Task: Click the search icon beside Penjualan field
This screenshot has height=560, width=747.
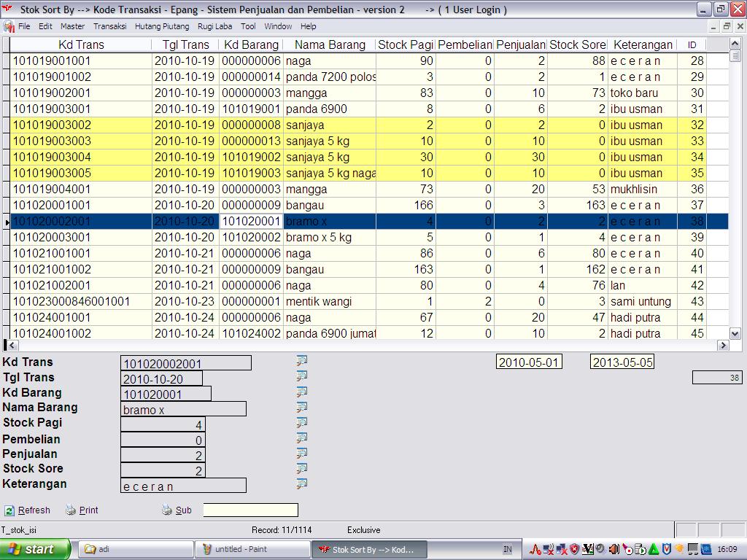Action: tap(301, 453)
